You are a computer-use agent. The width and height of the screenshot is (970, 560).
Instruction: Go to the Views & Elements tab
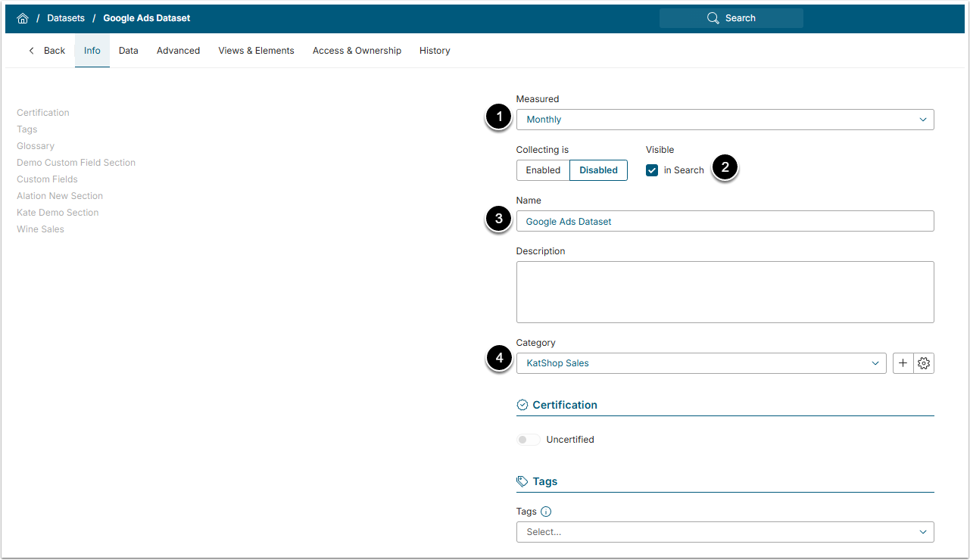(256, 51)
